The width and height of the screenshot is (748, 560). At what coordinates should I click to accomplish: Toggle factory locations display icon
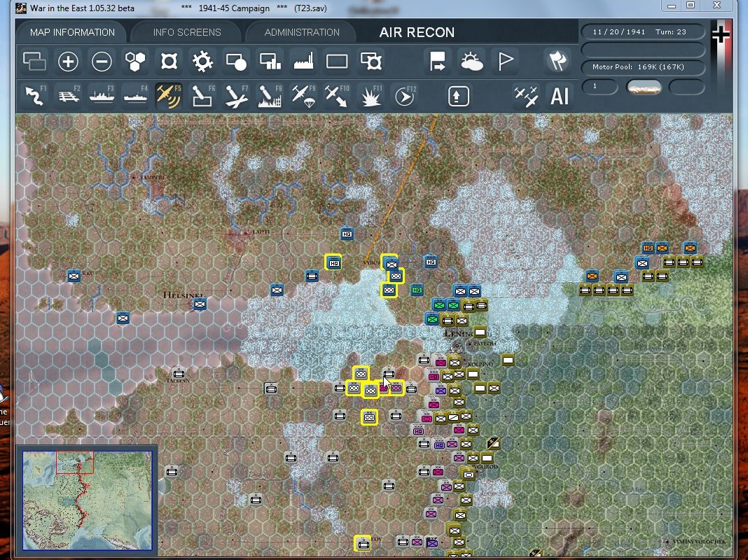pyautogui.click(x=303, y=62)
